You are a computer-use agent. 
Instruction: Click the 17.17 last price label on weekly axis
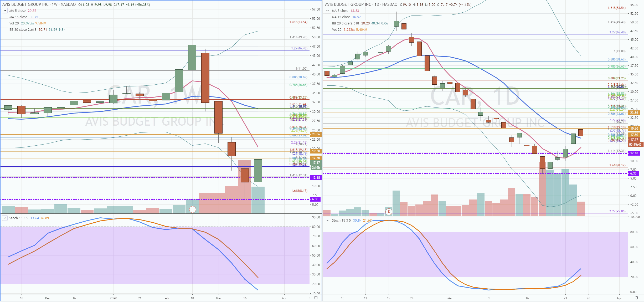(x=316, y=163)
